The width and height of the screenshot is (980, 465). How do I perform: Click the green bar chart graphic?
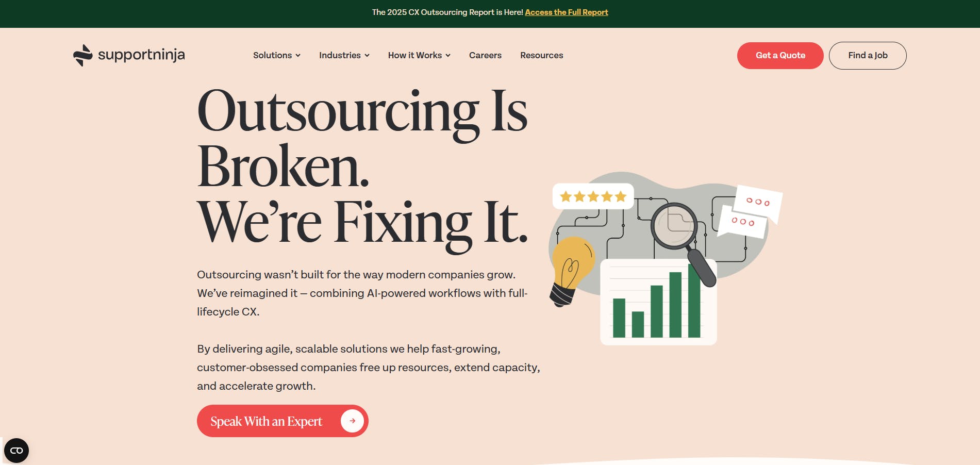point(658,304)
